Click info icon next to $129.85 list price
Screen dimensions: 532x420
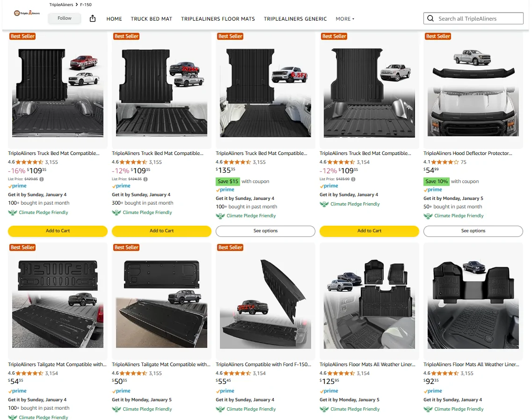point(42,179)
